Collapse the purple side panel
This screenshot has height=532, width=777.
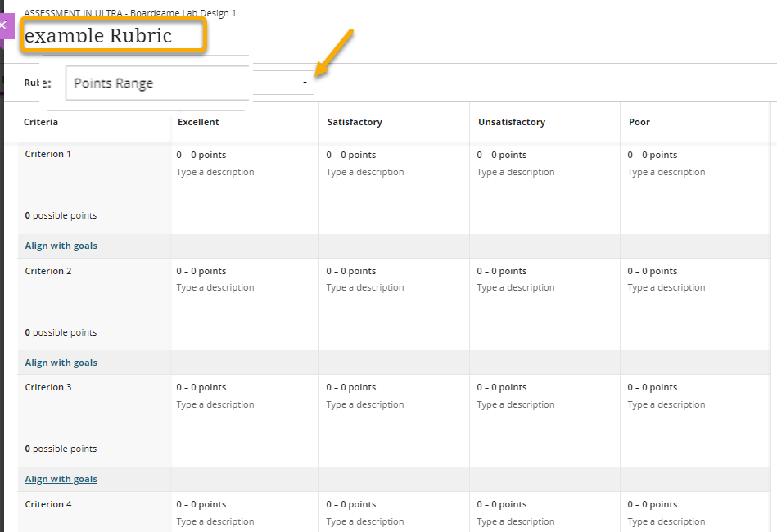[x=5, y=25]
